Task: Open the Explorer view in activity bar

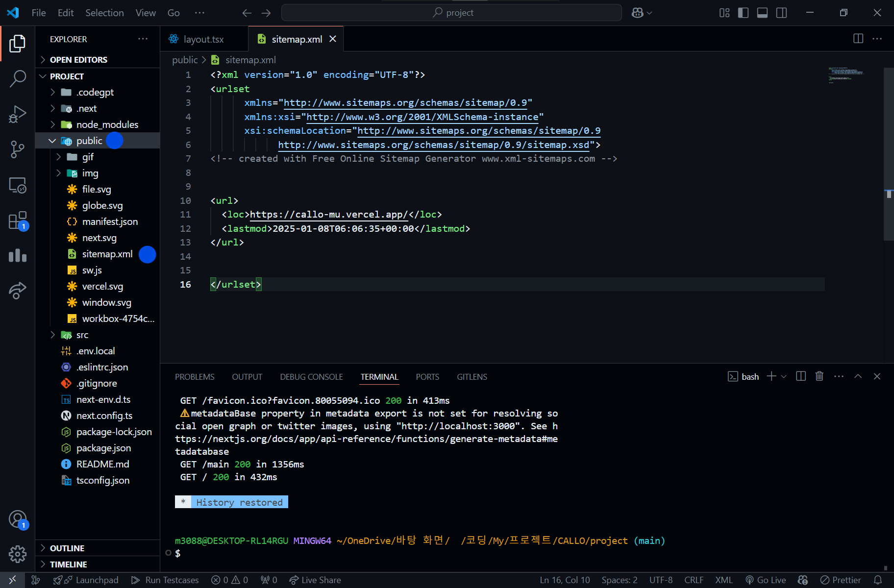Action: click(17, 44)
